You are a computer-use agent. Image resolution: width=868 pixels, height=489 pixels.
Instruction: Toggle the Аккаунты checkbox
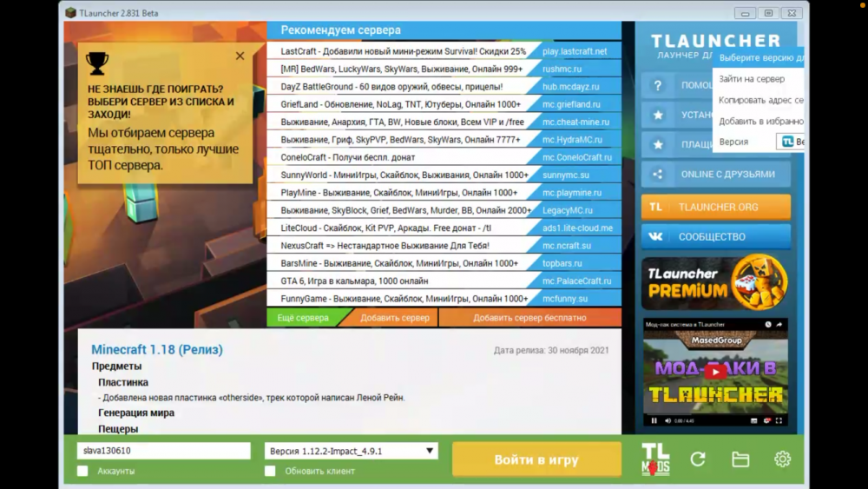[82, 471]
